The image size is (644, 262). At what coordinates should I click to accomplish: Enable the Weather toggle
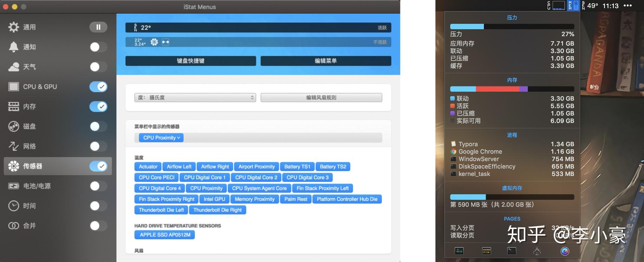(98, 67)
